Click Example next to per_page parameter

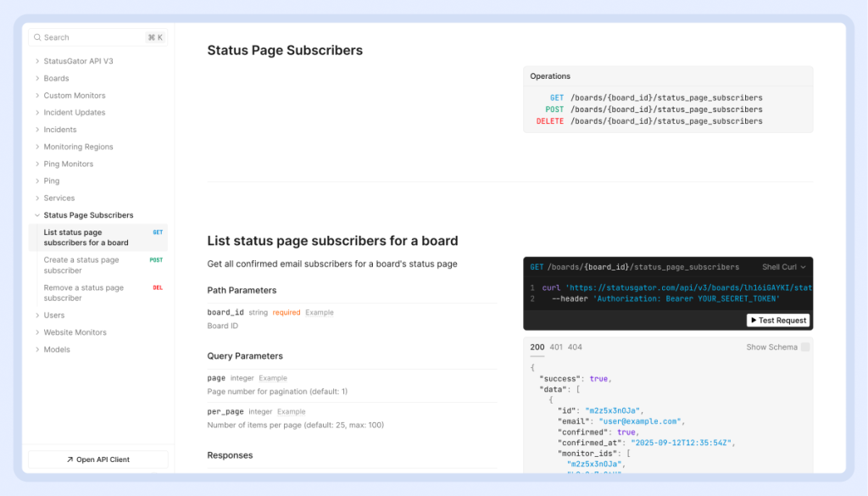291,412
